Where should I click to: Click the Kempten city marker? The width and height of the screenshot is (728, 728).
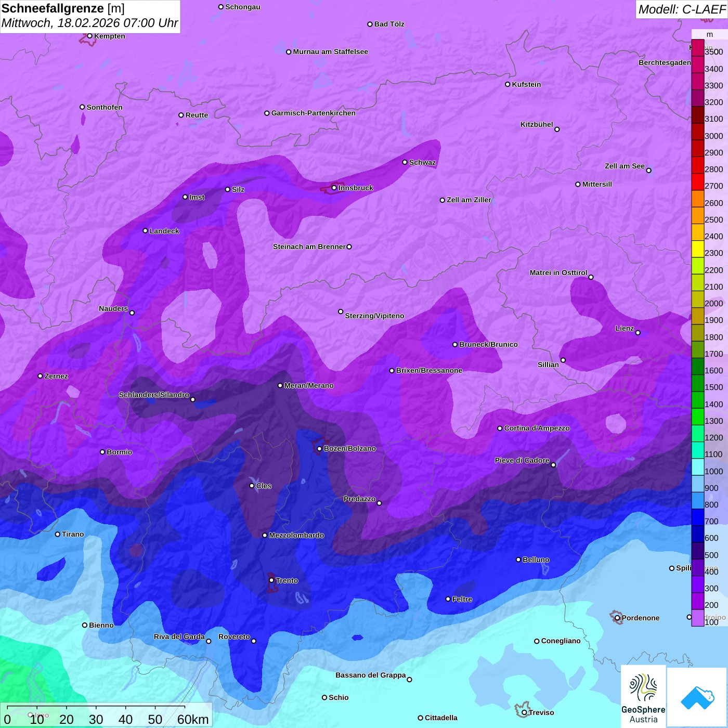(x=89, y=36)
